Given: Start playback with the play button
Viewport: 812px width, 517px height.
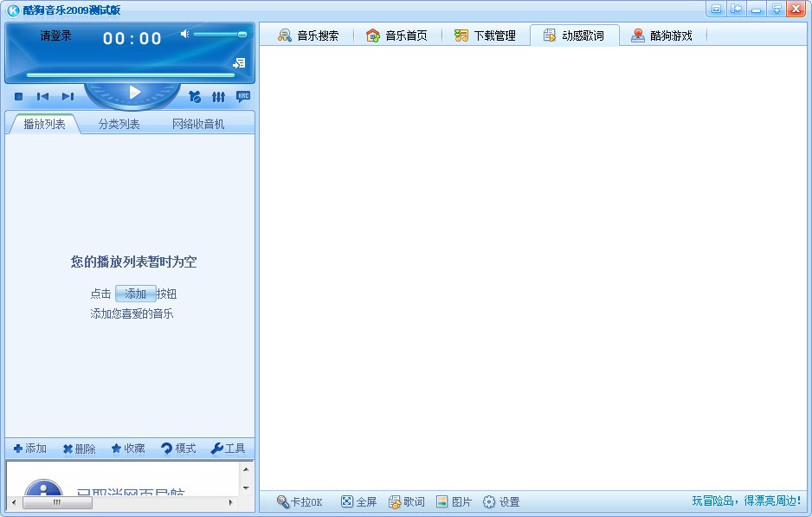Looking at the screenshot, I should tap(135, 92).
